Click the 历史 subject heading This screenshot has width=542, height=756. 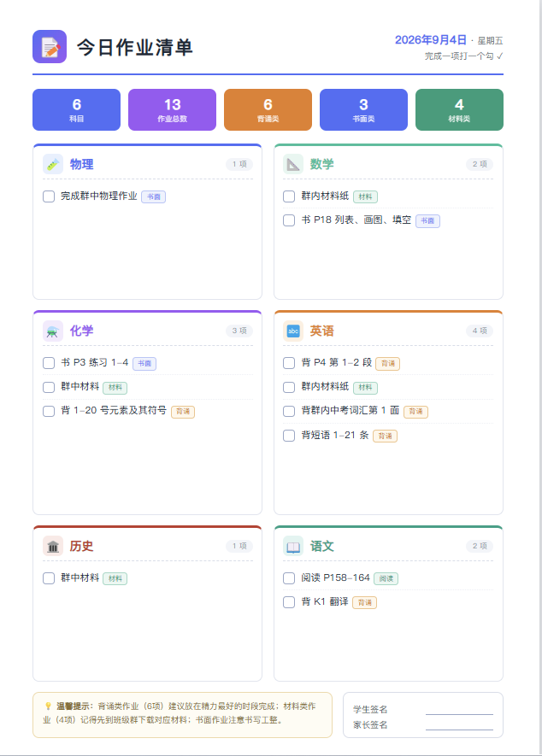click(x=81, y=546)
